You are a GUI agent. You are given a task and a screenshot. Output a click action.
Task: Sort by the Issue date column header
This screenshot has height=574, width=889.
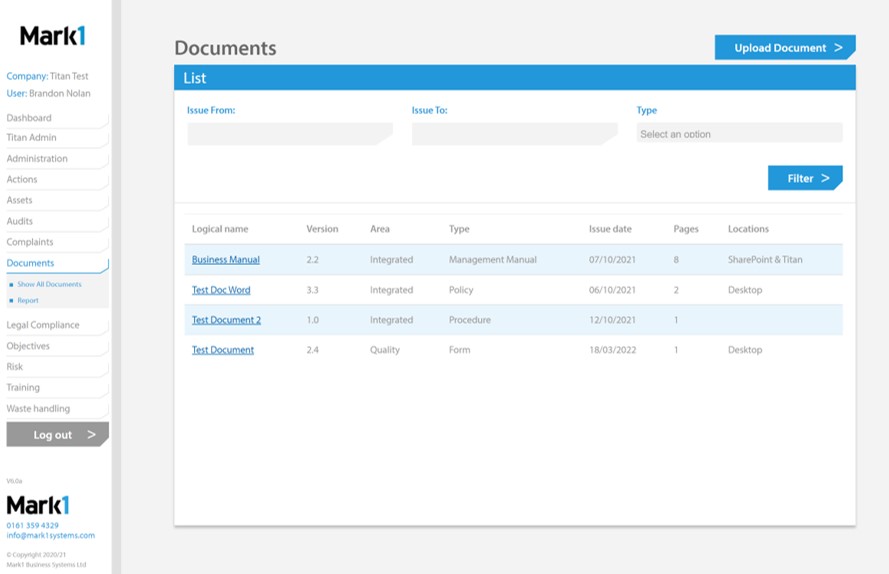(610, 229)
